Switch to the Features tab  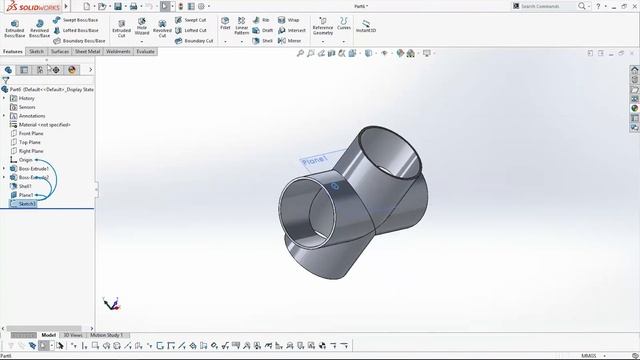(x=13, y=51)
